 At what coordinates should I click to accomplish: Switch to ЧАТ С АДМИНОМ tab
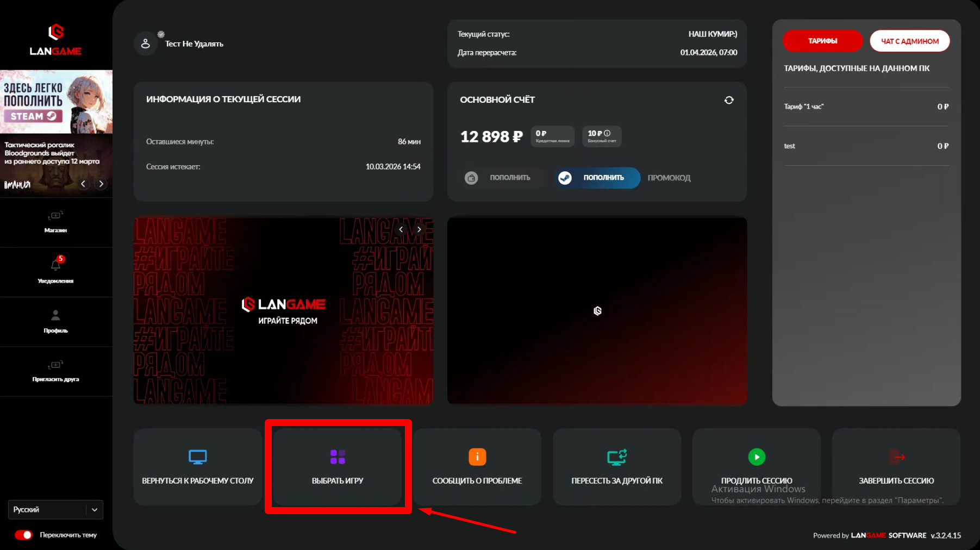pyautogui.click(x=910, y=41)
